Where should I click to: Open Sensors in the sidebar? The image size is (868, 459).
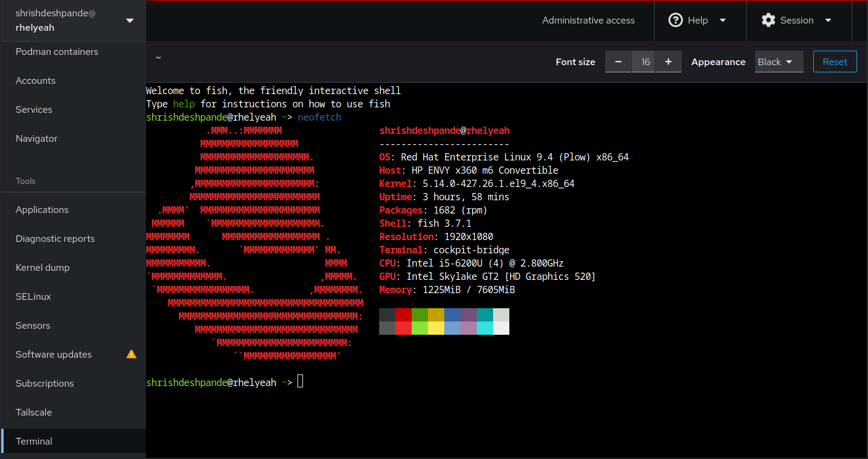click(x=73, y=326)
